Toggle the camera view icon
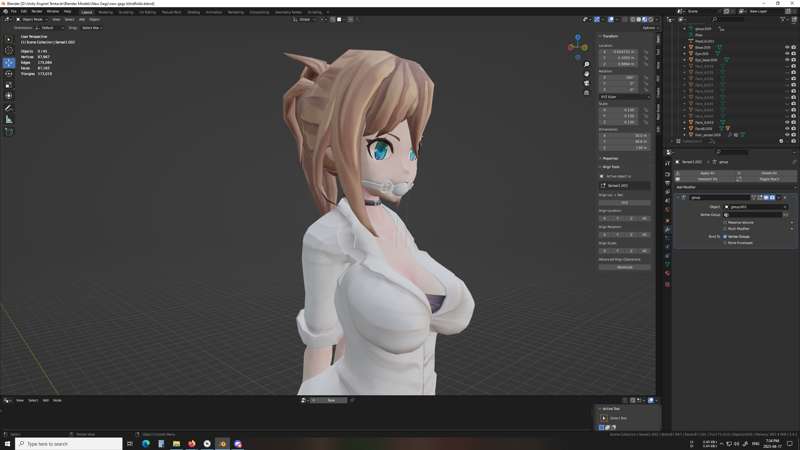The image size is (800, 450). click(x=587, y=83)
